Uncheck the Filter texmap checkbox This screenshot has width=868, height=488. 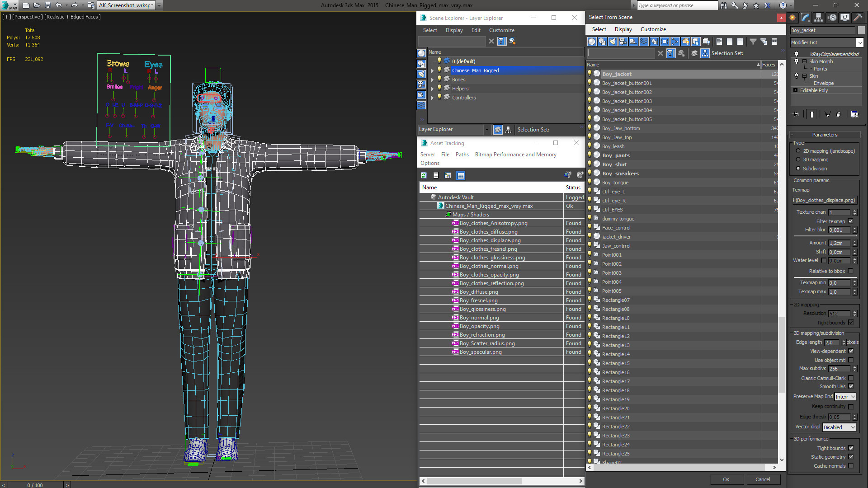pyautogui.click(x=851, y=221)
